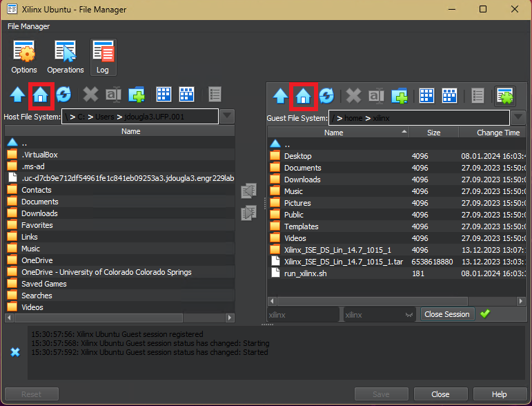Sort Guest files by Change Time column
Viewport: 532px width, 406px height.
point(492,133)
